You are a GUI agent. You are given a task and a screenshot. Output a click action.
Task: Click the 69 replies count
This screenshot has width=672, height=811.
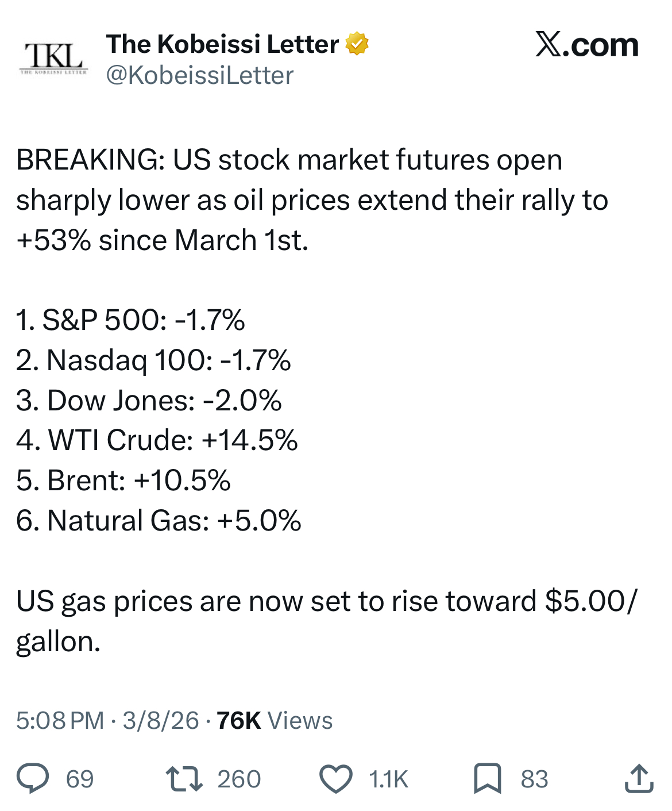[80, 779]
